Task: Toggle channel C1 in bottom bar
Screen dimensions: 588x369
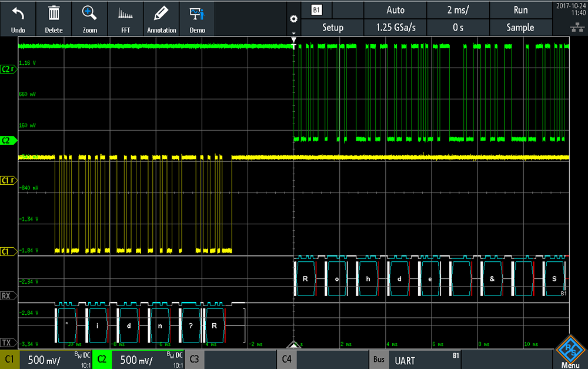Action: 9,360
